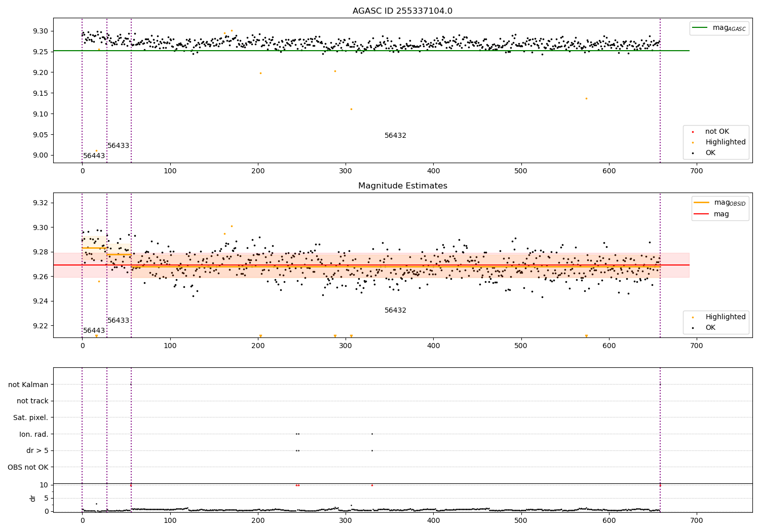Click the 'Magnitude Estimates' plot title

(402, 186)
